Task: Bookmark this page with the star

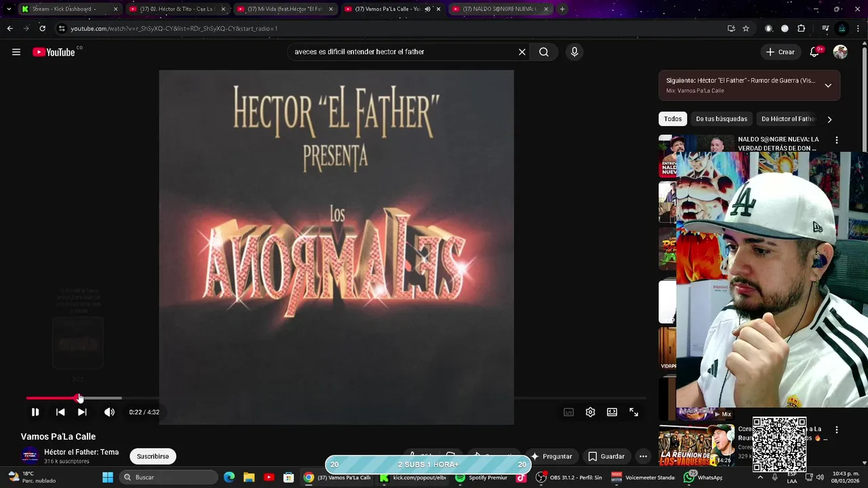Action: pos(746,28)
